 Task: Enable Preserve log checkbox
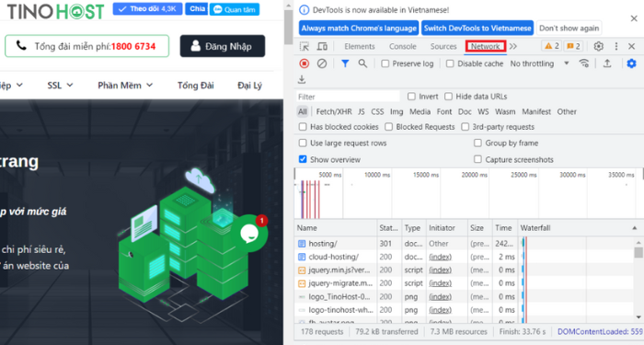[x=385, y=63]
